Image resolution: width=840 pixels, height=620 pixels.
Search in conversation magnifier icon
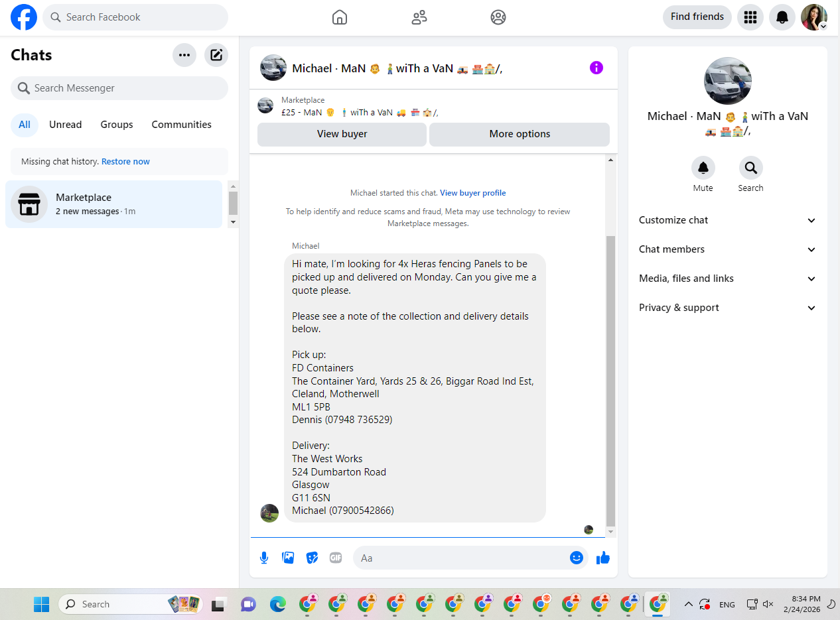[x=751, y=168]
